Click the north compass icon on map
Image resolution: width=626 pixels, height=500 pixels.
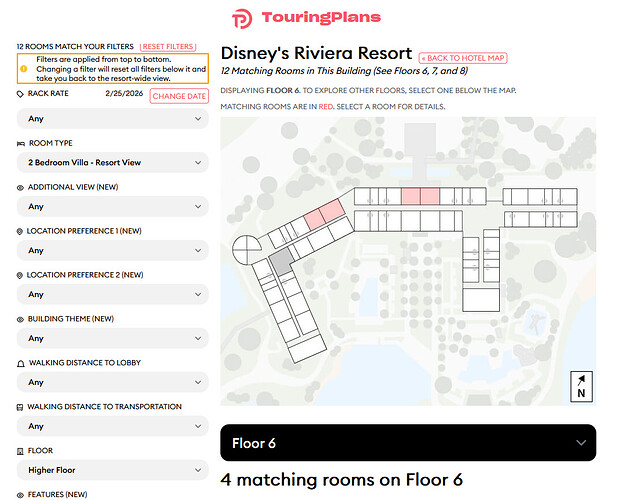click(582, 388)
